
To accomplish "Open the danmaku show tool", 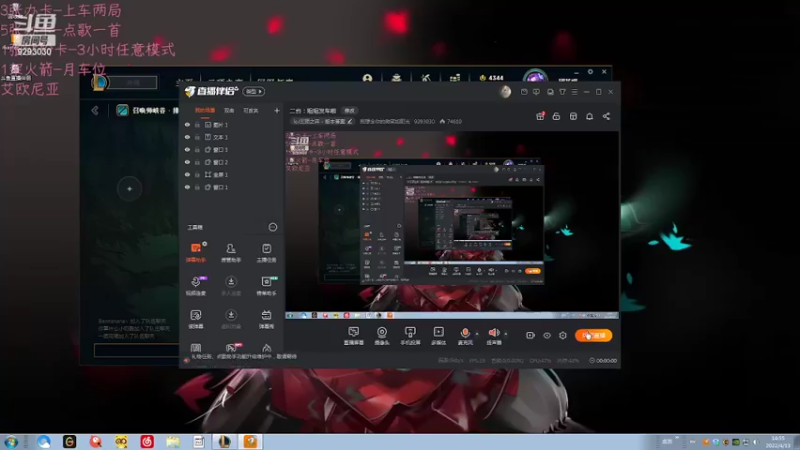I will pos(266,319).
